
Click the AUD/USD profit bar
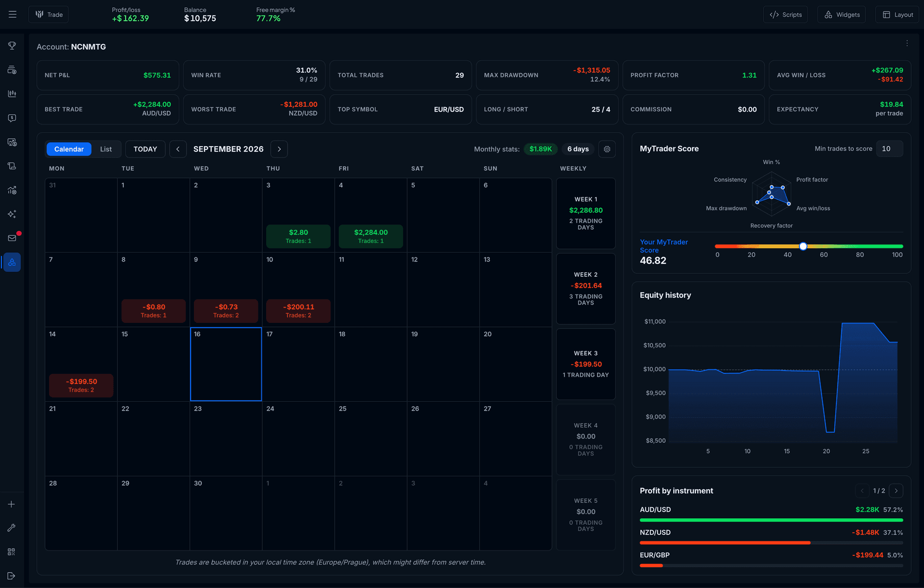tap(771, 520)
